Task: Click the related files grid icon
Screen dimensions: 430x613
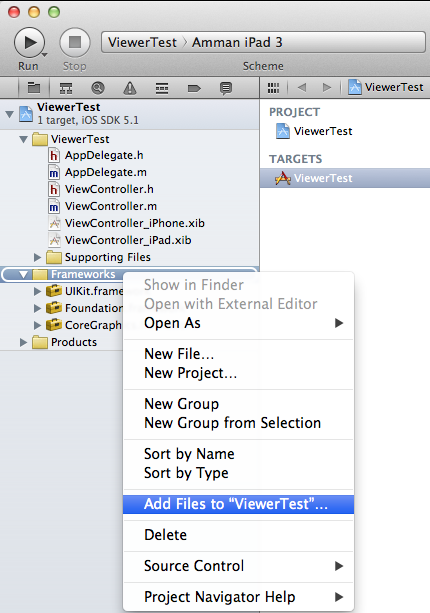Action: click(x=273, y=88)
